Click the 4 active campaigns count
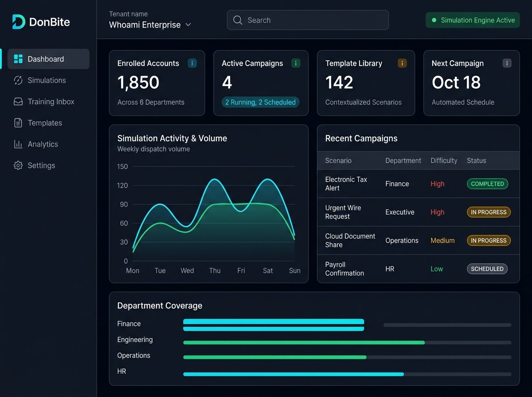 coord(227,82)
